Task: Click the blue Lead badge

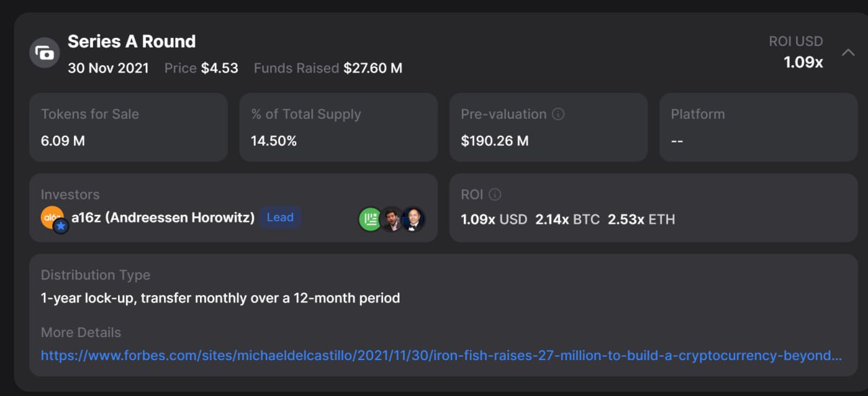Action: tap(280, 218)
